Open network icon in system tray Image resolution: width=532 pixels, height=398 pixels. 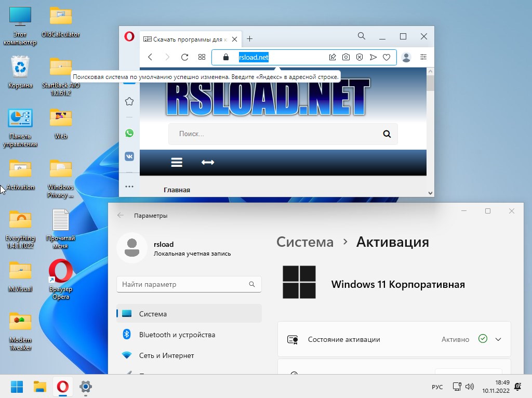pyautogui.click(x=457, y=387)
